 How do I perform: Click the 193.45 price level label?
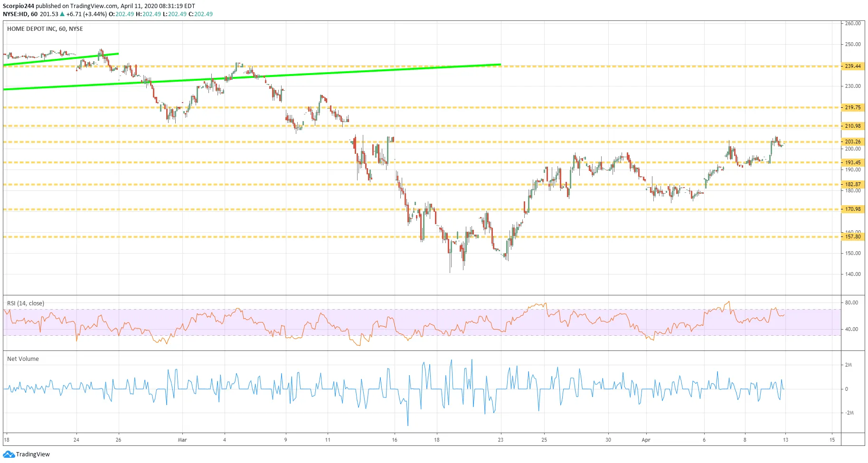[x=853, y=162]
